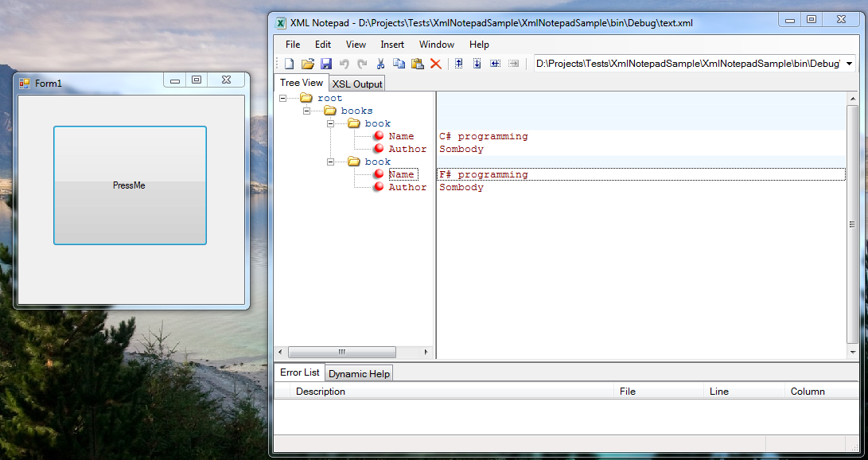Select the Name node under second book

click(x=402, y=174)
